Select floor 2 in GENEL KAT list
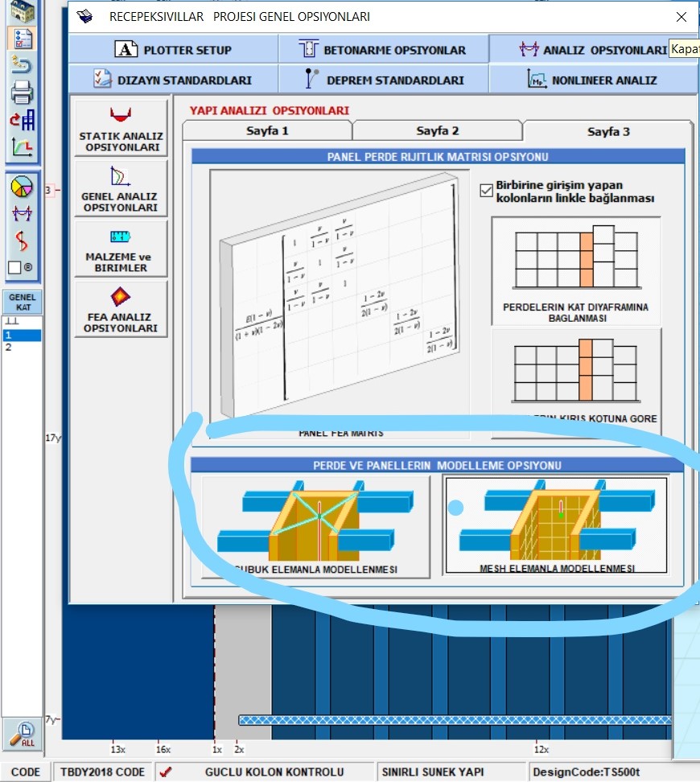 [x=9, y=348]
